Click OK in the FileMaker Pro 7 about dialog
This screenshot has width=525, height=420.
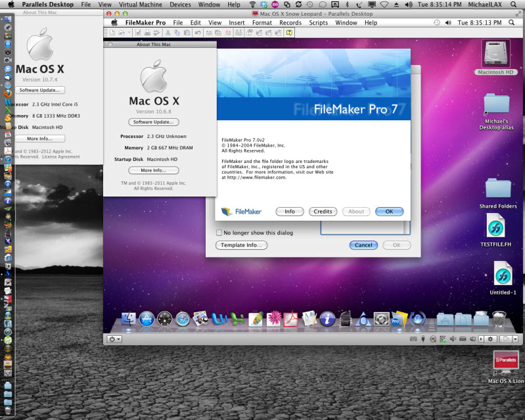click(389, 212)
